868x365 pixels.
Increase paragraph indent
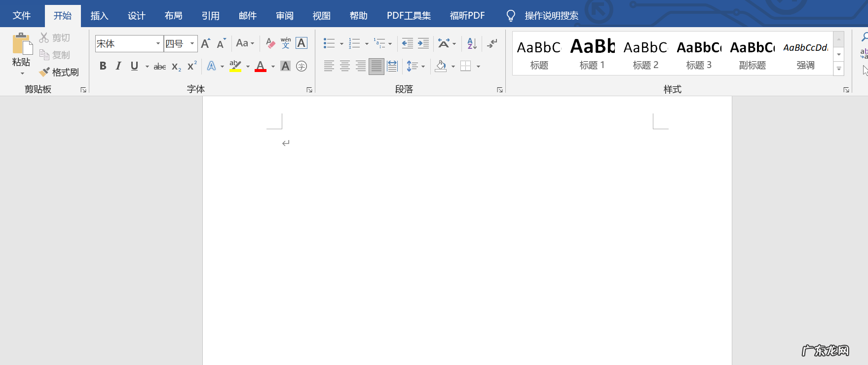pos(423,43)
